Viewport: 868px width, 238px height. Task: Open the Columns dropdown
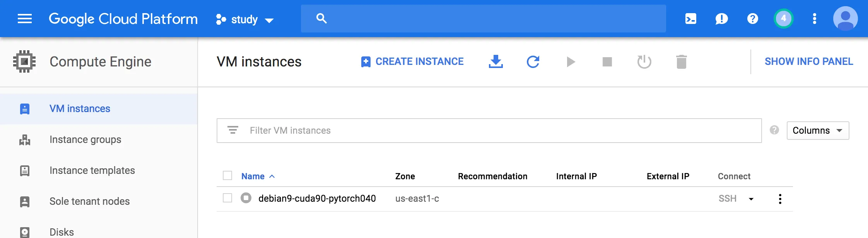818,131
